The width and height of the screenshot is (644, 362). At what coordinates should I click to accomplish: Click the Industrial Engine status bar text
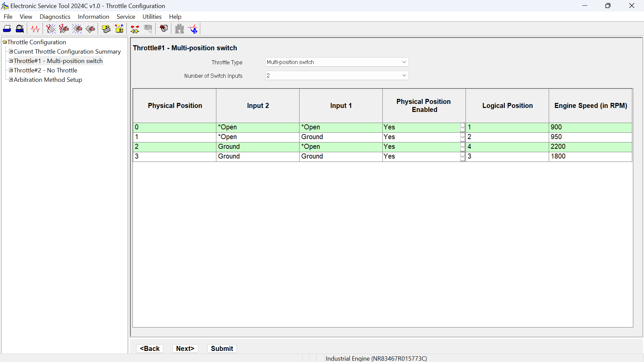(x=376, y=358)
